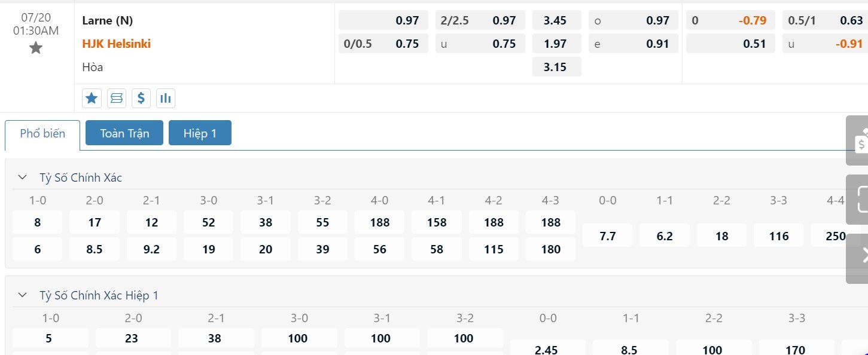Collapse the Tỷ Số Chính Xác Hiệp 1 section
Image resolution: width=868 pixels, height=355 pixels.
[23, 295]
